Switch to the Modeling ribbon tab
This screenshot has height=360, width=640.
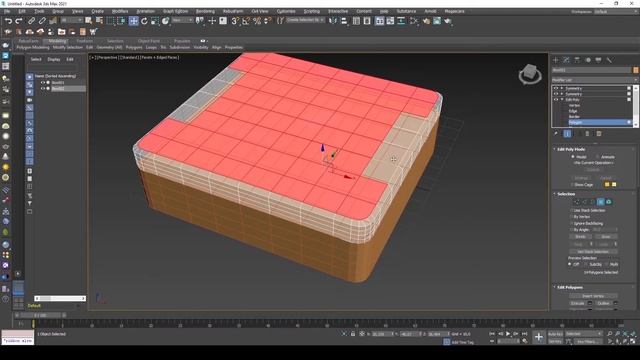pyautogui.click(x=57, y=41)
